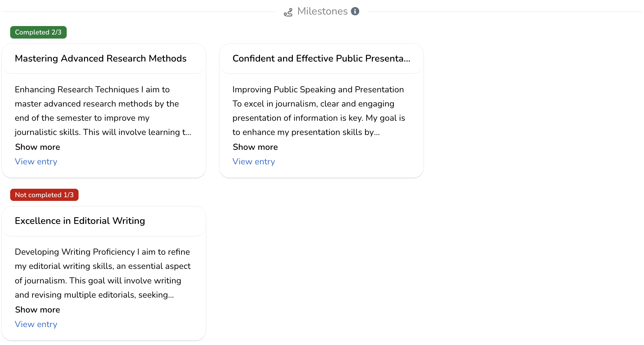Click description starting Developing Writing Proficiency
Viewport: 644px width, 345px height.
[103, 273]
